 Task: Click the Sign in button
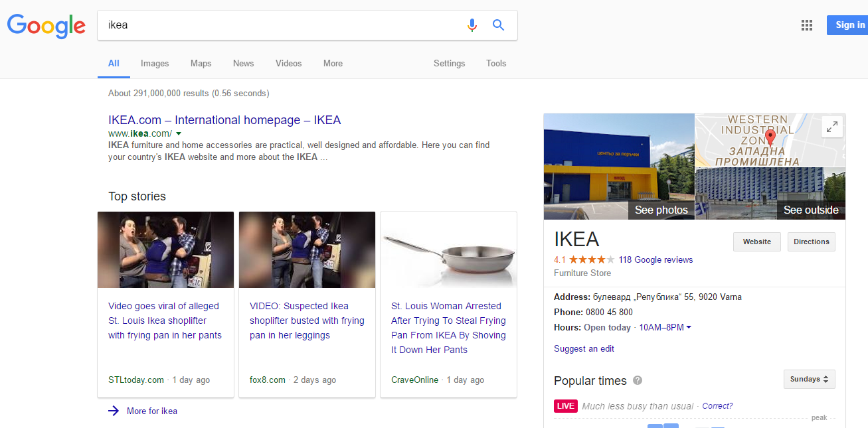847,25
